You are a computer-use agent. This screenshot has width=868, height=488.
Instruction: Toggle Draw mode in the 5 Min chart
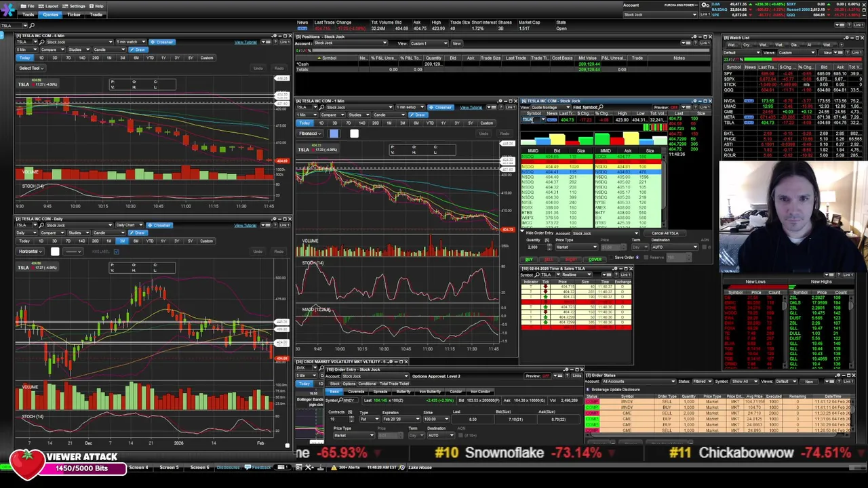click(138, 49)
